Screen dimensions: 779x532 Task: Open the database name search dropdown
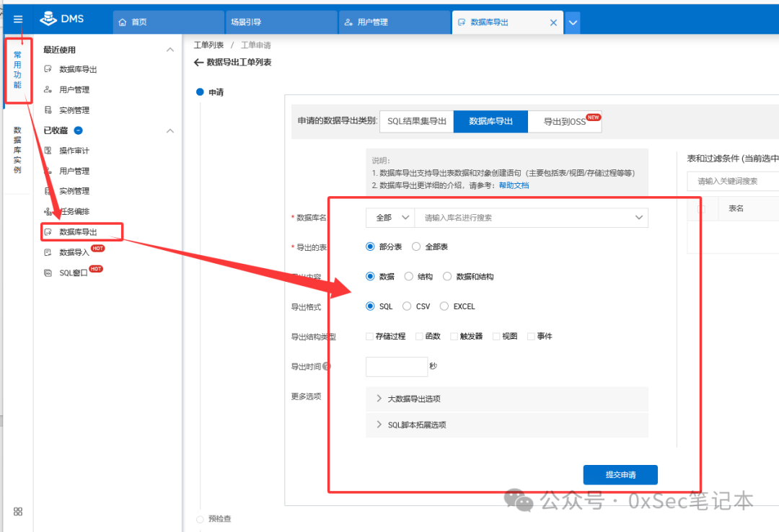pyautogui.click(x=531, y=218)
